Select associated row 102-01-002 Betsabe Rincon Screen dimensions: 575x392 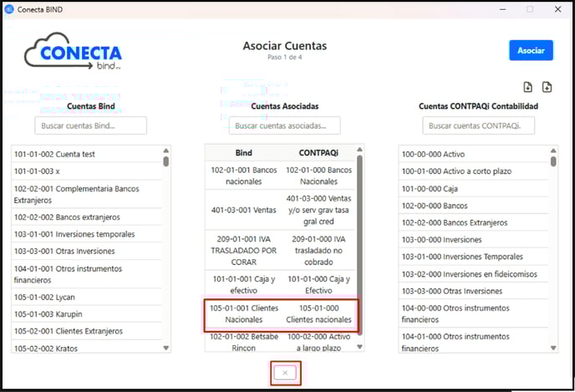281,342
